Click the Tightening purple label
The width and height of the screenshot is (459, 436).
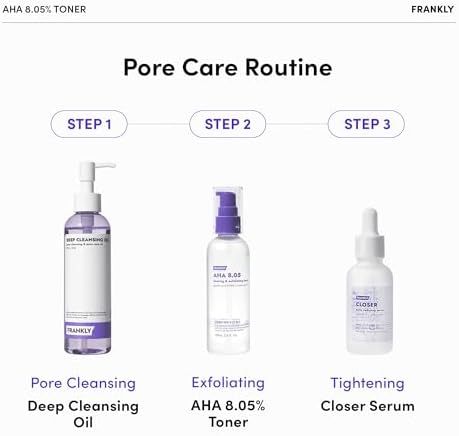367,383
